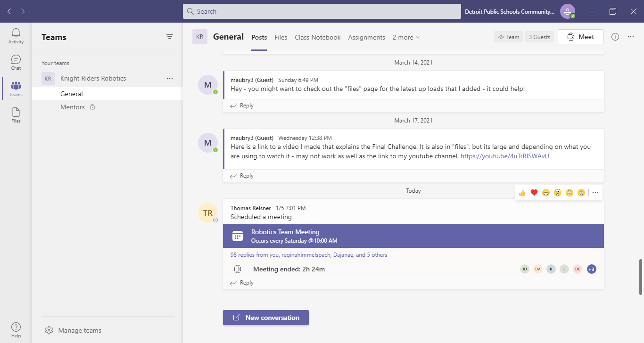Viewport: 644px width, 343px height.
Task: Switch to the Files tab
Action: [x=281, y=37]
